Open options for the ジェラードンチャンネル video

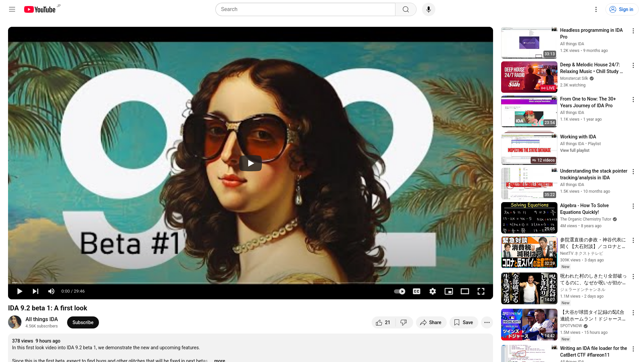point(633,277)
